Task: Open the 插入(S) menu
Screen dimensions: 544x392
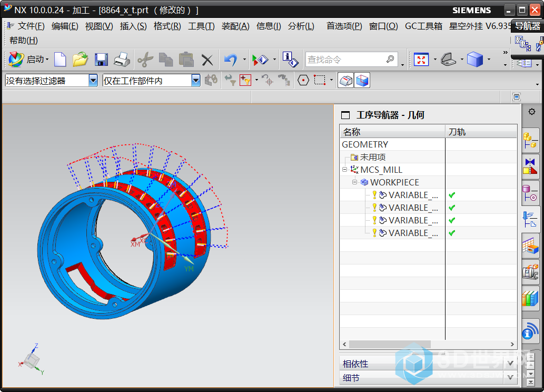Action: pyautogui.click(x=133, y=26)
